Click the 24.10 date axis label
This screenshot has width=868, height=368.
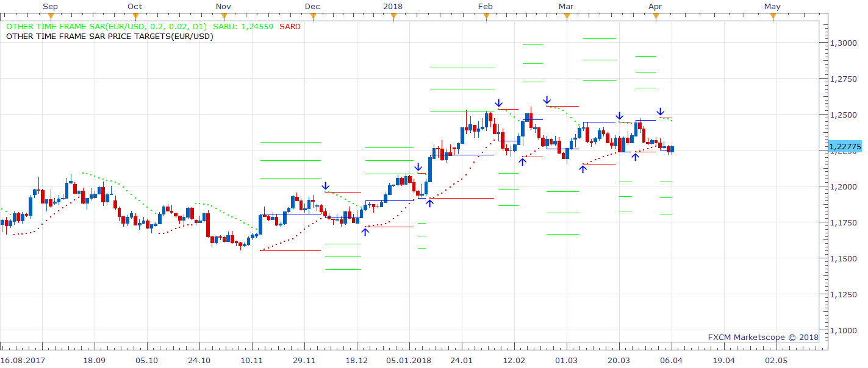pyautogui.click(x=199, y=360)
